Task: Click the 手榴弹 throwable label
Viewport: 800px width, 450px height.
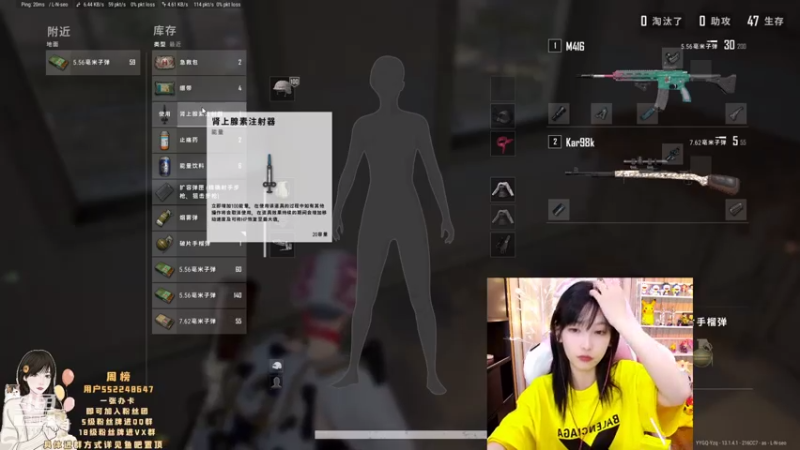Action: click(x=711, y=322)
